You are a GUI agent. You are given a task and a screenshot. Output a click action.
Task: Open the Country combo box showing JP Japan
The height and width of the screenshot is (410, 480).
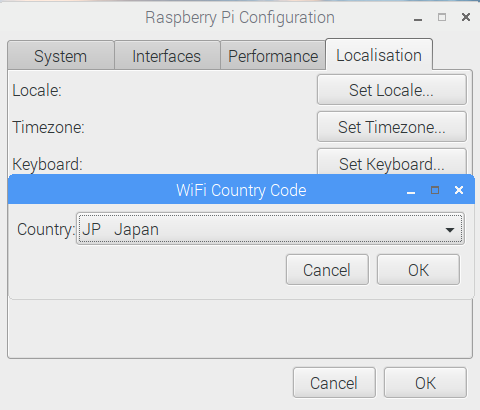click(x=270, y=229)
